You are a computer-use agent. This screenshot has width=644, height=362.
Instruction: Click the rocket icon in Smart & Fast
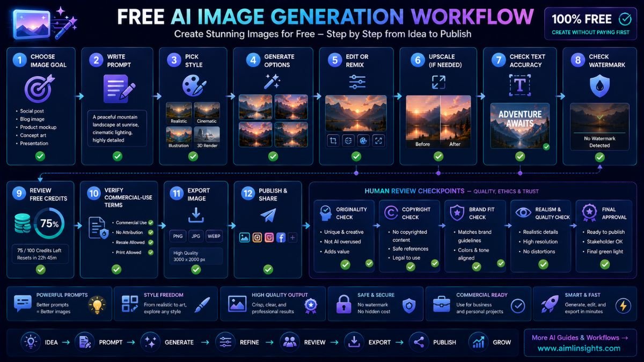[x=549, y=304]
